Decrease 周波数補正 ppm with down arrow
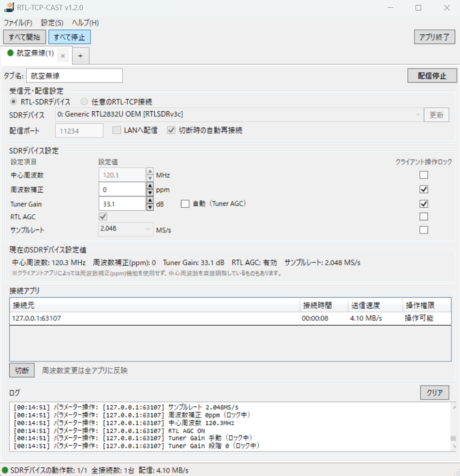The height and width of the screenshot is (476, 460). [x=150, y=192]
